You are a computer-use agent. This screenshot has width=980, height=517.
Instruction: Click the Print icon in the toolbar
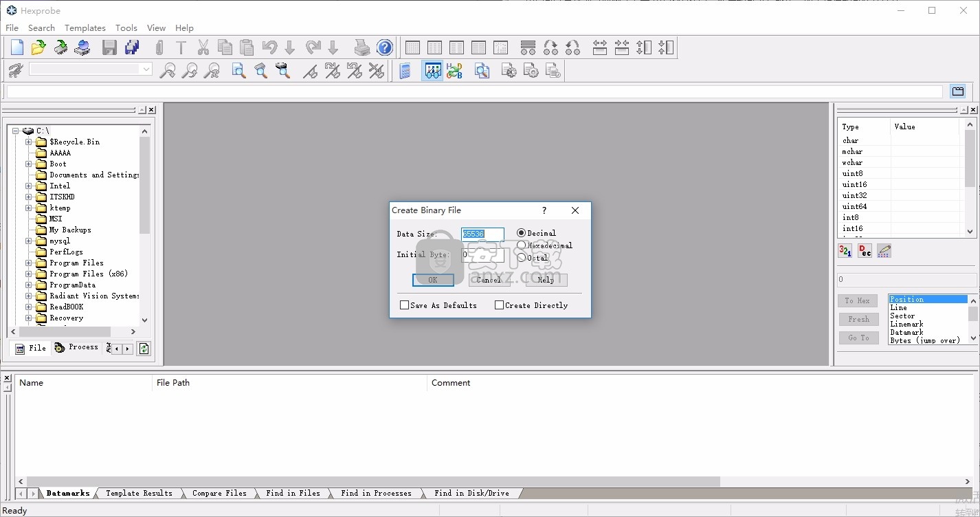coord(362,47)
